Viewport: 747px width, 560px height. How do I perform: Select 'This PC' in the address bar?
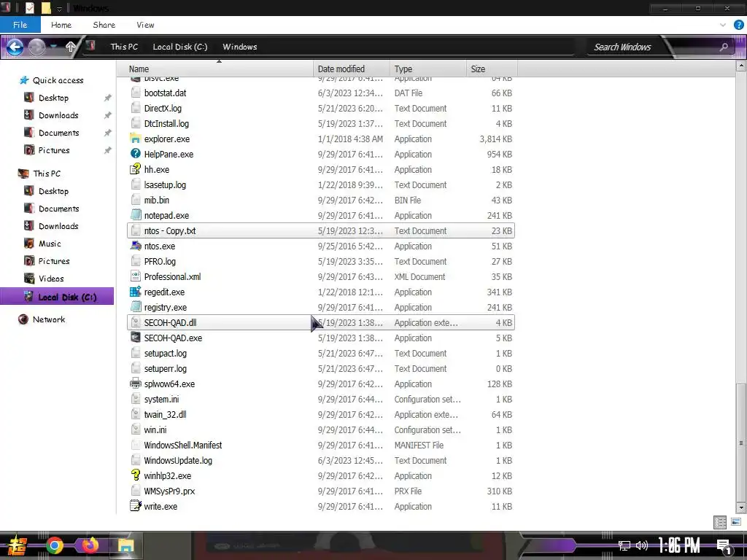(124, 47)
